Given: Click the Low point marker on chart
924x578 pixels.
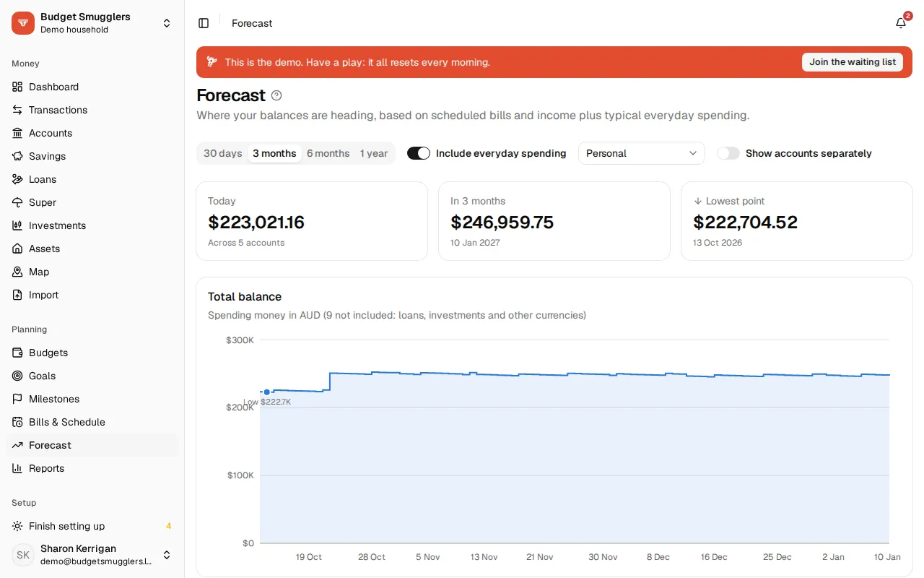Looking at the screenshot, I should [x=266, y=392].
